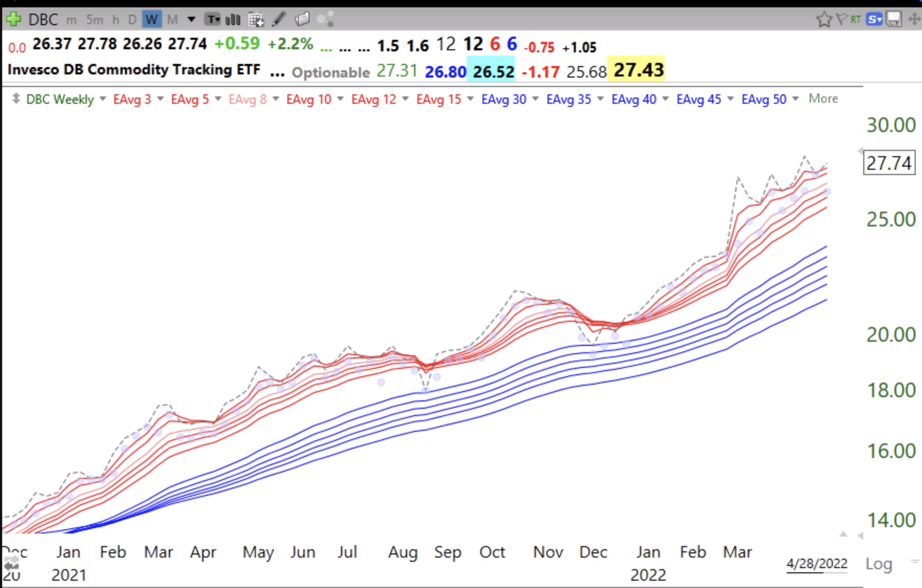This screenshot has width=922, height=588.
Task: Open the chart type bar icon
Action: click(x=233, y=20)
